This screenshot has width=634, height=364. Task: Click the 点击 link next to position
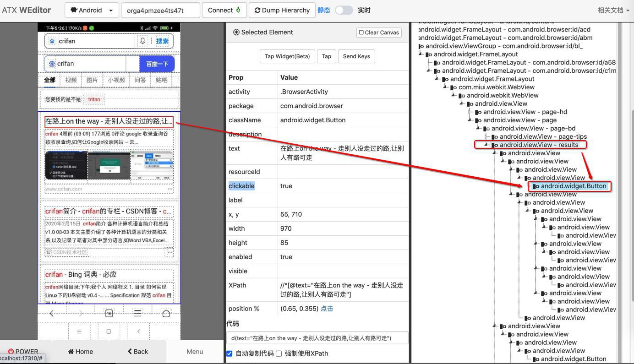pos(327,309)
